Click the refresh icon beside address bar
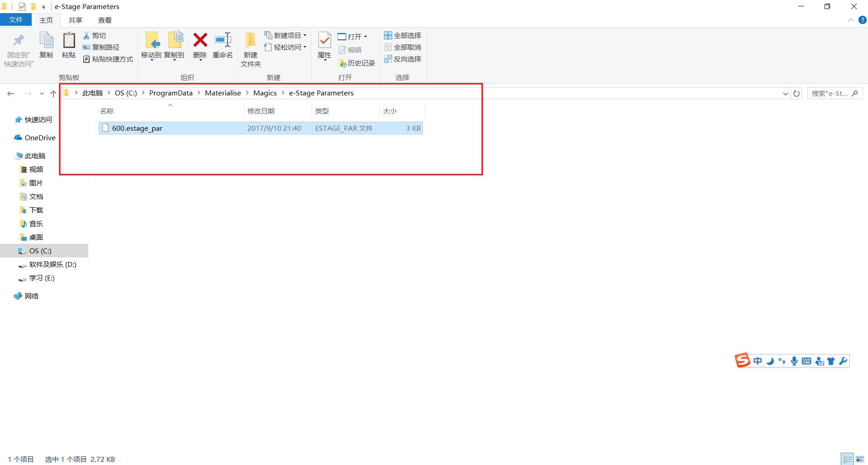Image resolution: width=868 pixels, height=465 pixels. (x=797, y=94)
